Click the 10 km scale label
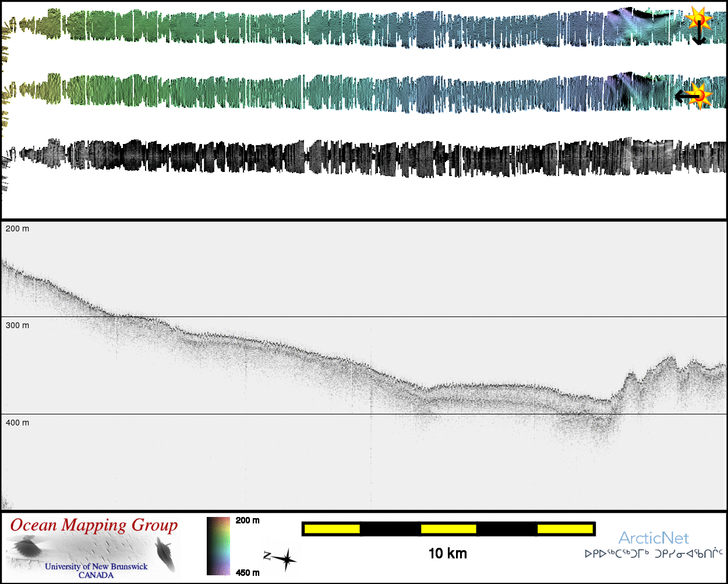This screenshot has width=728, height=584. [447, 554]
